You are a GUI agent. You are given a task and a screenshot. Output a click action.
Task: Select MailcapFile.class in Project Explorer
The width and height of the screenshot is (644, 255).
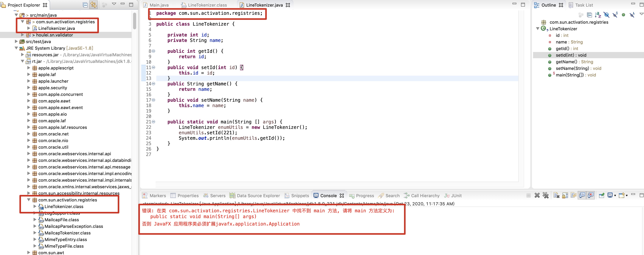[x=61, y=220]
